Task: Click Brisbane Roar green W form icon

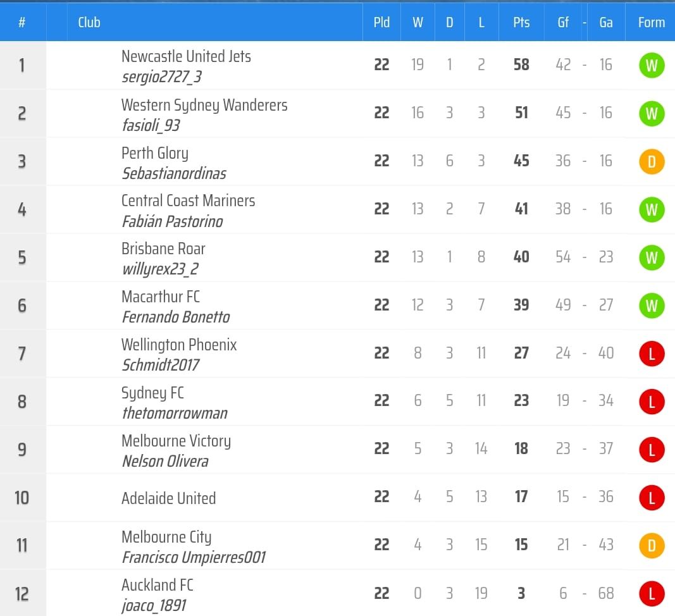Action: point(652,257)
